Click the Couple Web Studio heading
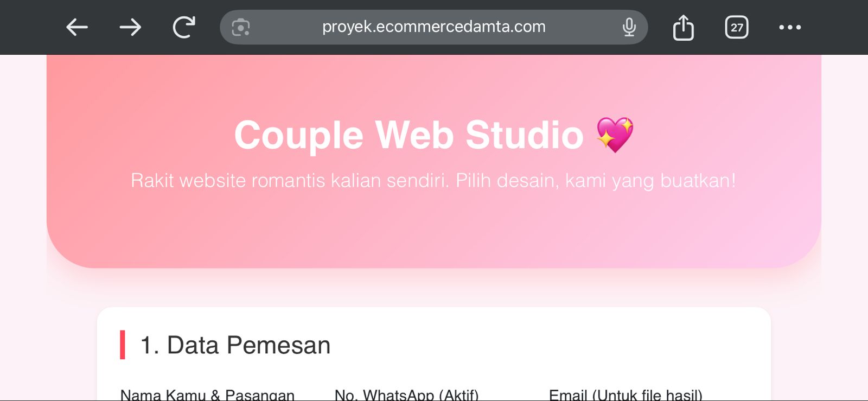Image resolution: width=868 pixels, height=401 pixels. (409, 135)
